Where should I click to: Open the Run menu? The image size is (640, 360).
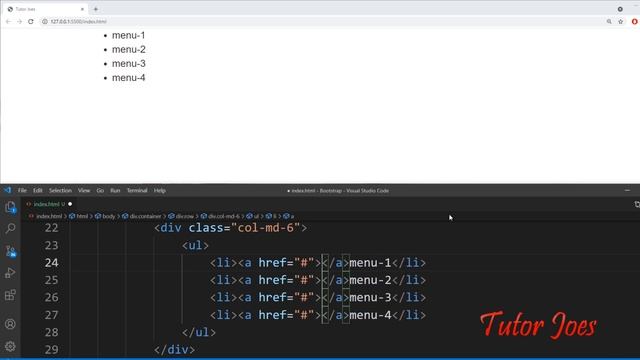tap(115, 190)
